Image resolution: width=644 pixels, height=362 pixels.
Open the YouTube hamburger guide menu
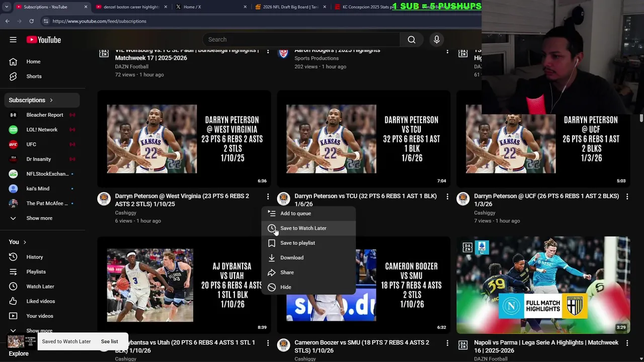[x=13, y=40]
